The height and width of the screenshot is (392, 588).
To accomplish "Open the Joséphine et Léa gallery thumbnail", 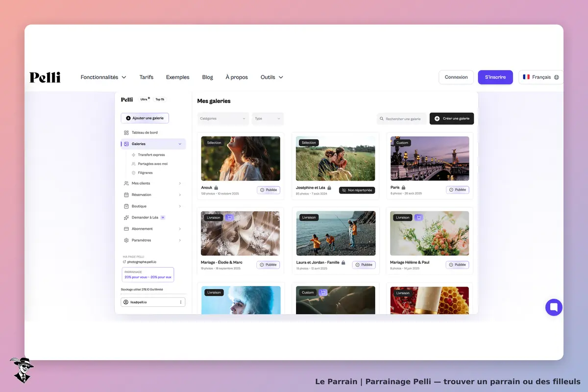I will 336,159.
